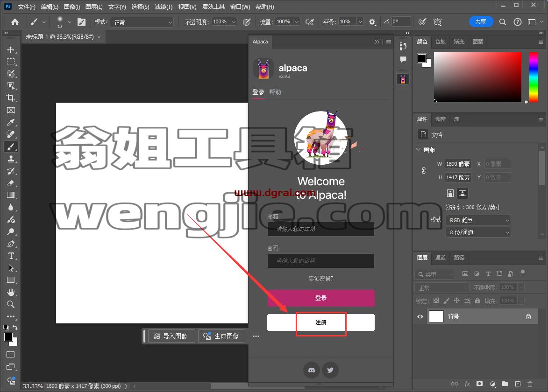Click the 共享 share button
The height and width of the screenshot is (392, 548).
(481, 21)
